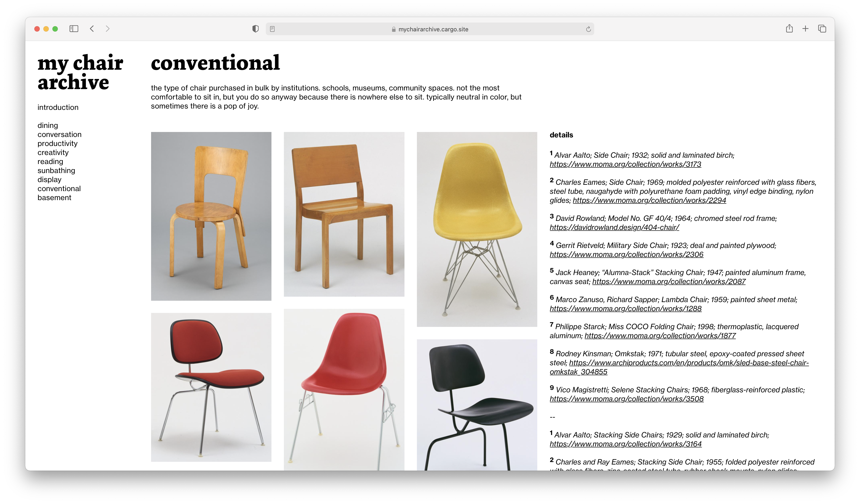
Task: Click the mychairarchive.cargo.site address bar
Action: pos(430,29)
